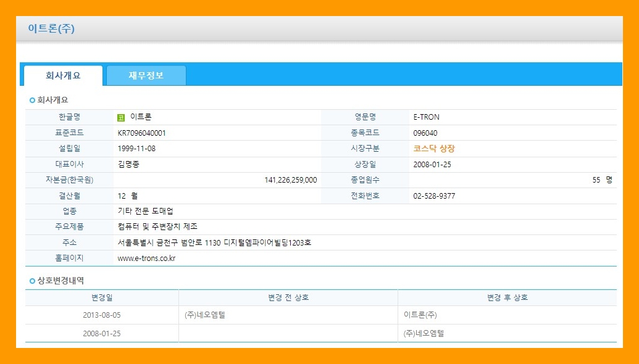Select the address 서울특별시 금천구 범안로 1130

pyautogui.click(x=169, y=242)
